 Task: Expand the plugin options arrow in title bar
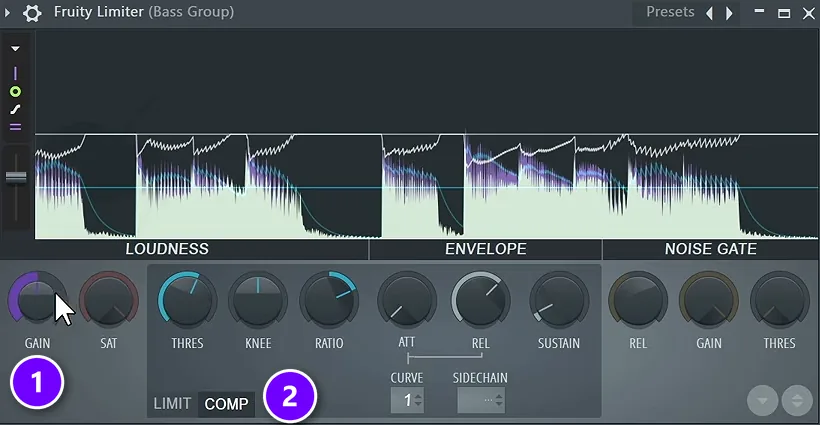point(7,13)
